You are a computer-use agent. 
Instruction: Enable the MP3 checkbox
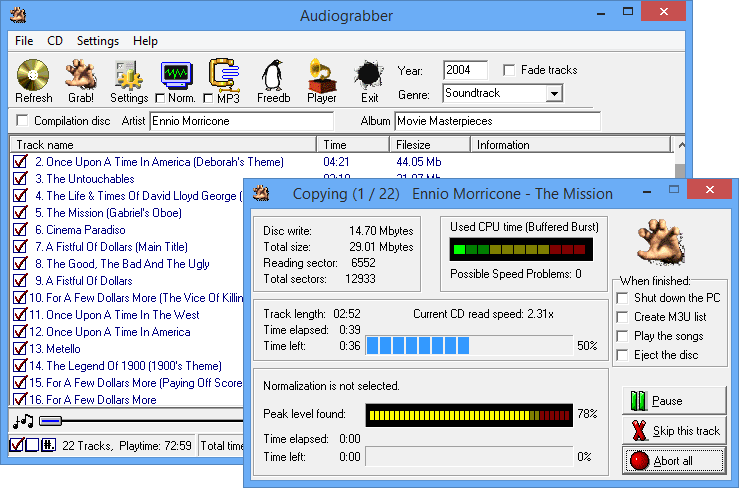pos(208,98)
